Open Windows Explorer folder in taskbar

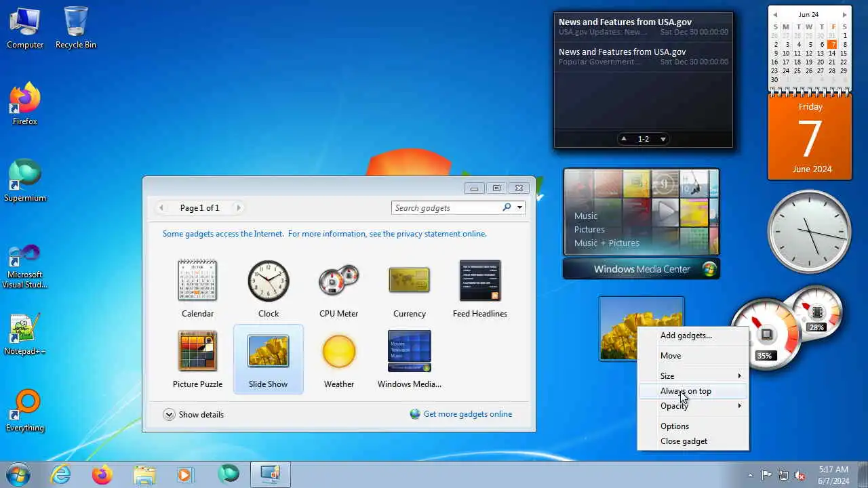click(144, 474)
